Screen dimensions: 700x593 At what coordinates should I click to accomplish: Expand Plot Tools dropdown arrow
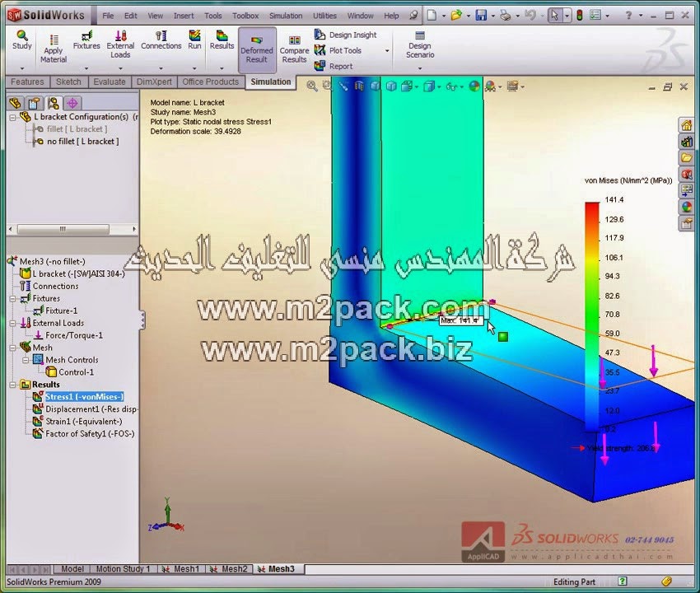click(387, 51)
